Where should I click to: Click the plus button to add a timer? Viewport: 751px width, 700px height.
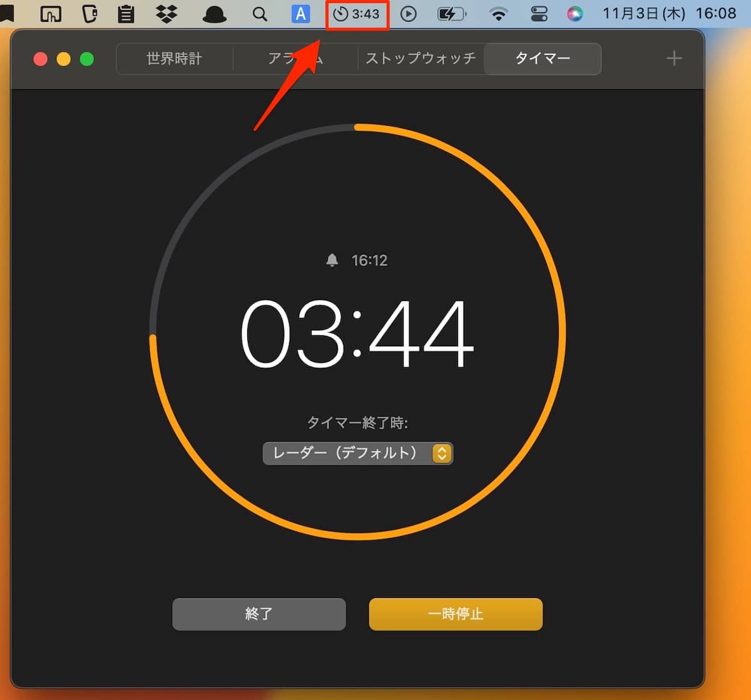click(674, 59)
